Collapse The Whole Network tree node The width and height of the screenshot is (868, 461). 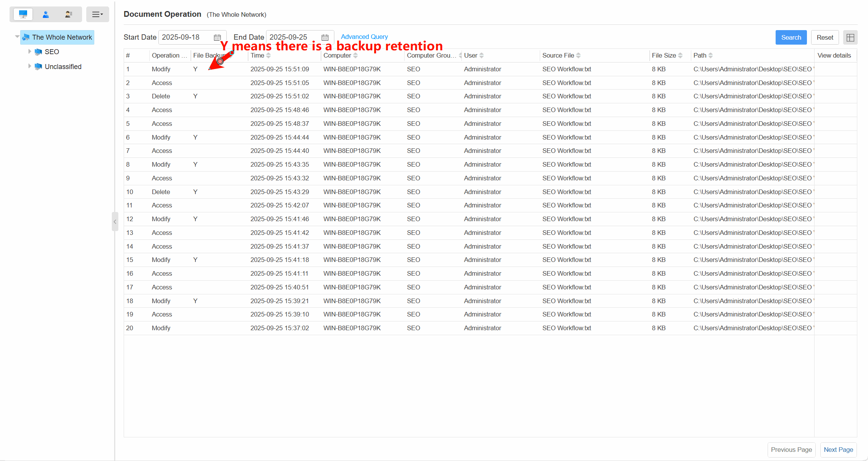[17, 36]
